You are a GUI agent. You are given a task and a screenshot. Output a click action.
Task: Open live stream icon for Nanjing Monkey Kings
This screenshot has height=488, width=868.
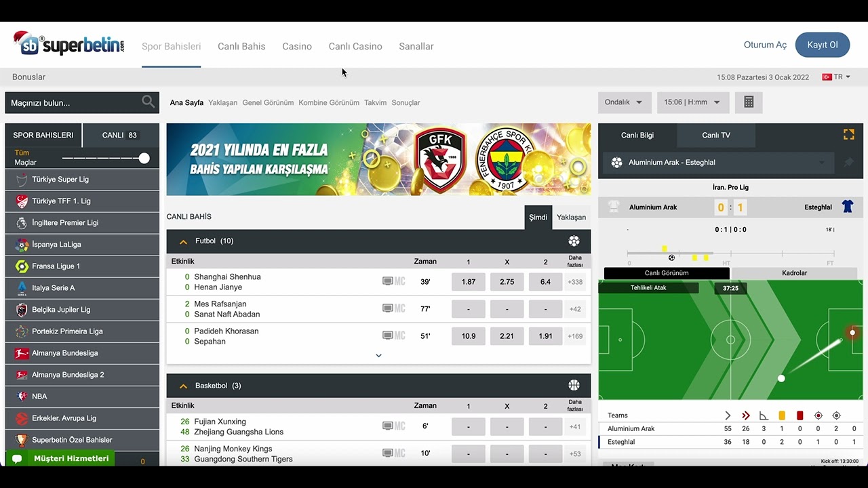tap(388, 453)
